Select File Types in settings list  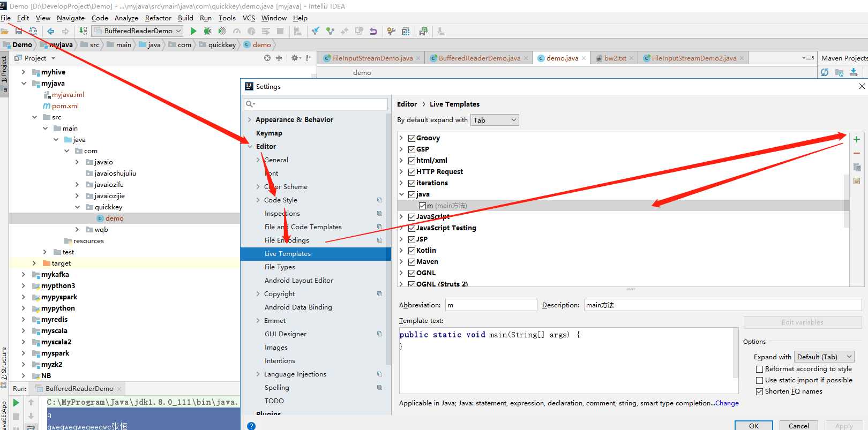point(280,267)
